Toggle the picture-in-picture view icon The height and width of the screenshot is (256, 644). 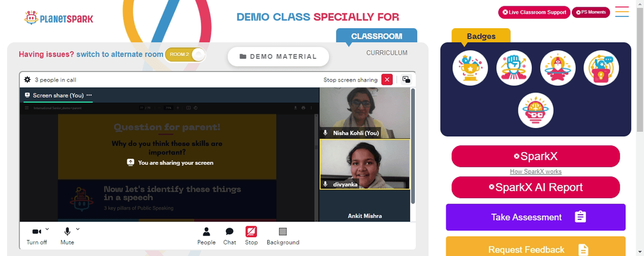point(406,80)
